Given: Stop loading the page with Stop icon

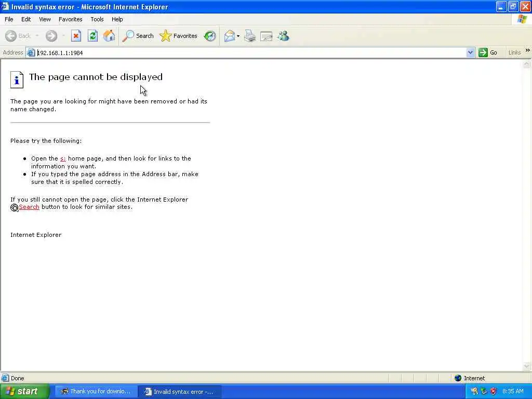Looking at the screenshot, I should point(76,36).
